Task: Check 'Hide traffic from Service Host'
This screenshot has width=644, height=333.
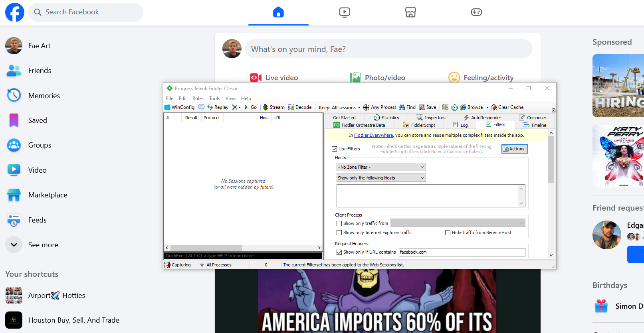Action: [x=448, y=233]
